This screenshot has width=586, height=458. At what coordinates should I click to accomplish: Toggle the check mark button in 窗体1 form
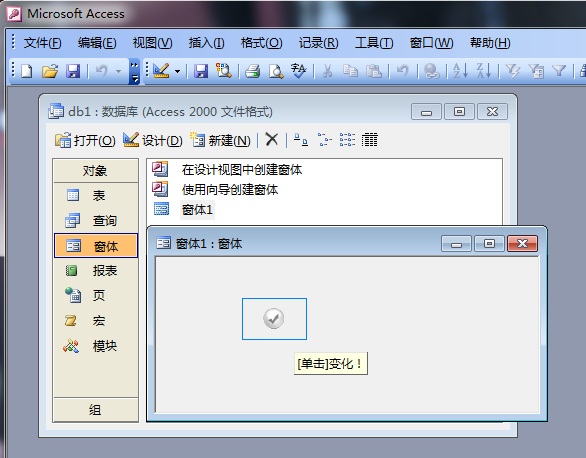coord(274,319)
